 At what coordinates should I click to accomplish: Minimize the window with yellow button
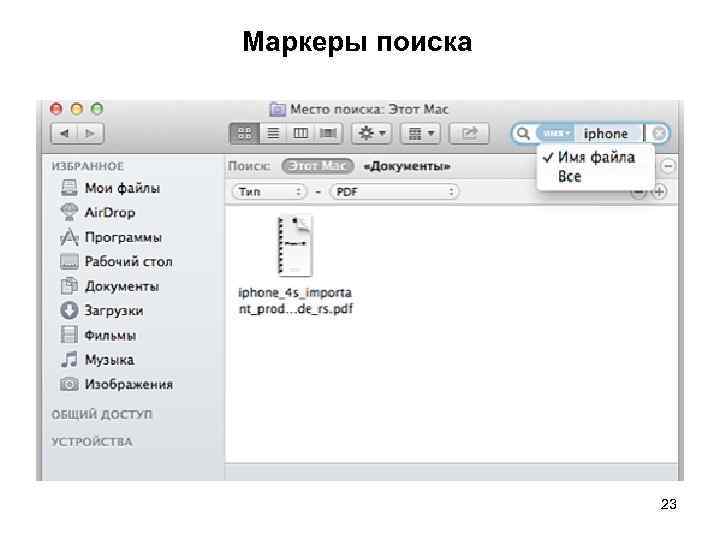point(77,109)
